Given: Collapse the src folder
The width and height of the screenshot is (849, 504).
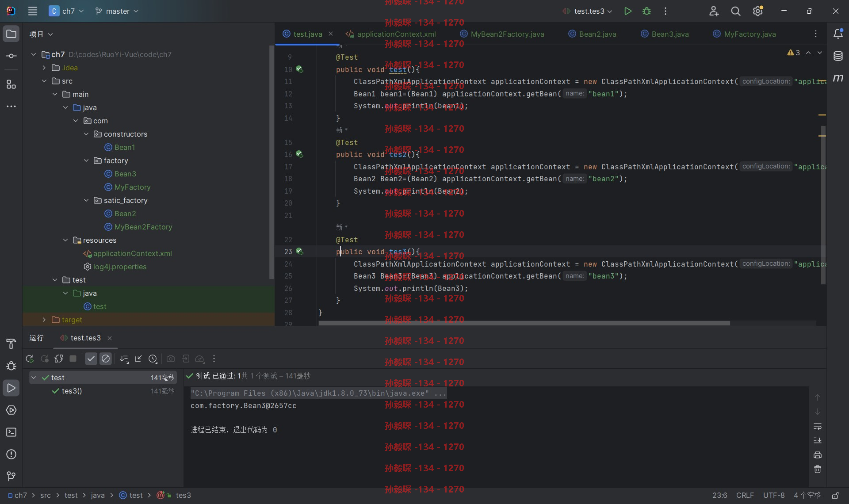Looking at the screenshot, I should pos(44,81).
